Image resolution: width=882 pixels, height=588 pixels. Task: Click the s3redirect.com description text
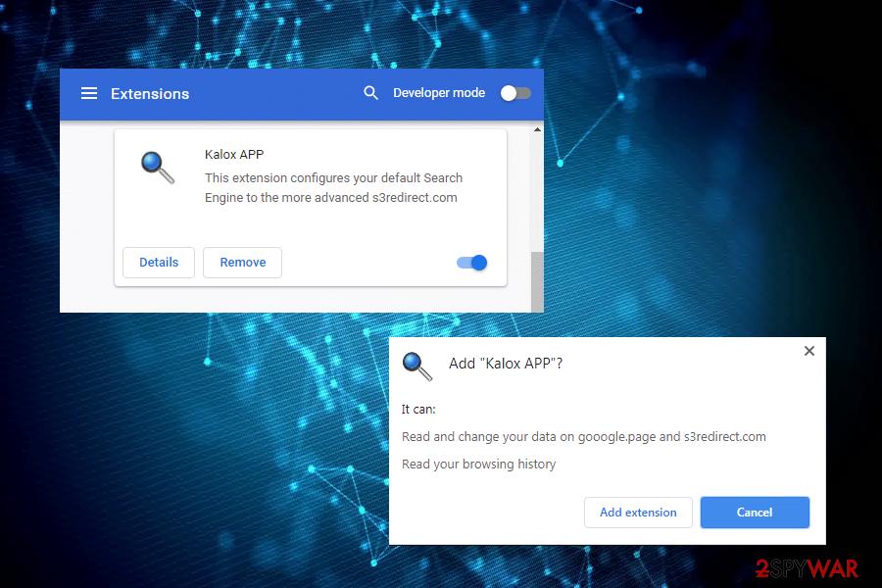(x=333, y=188)
